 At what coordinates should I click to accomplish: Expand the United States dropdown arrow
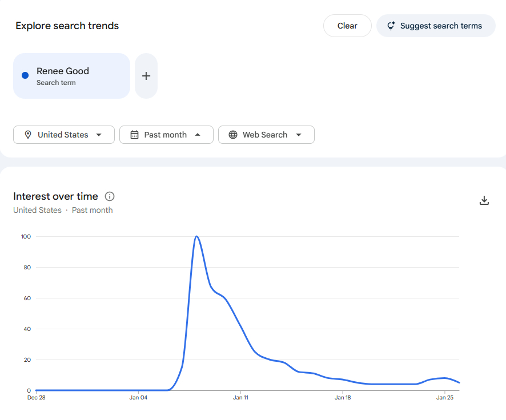[99, 135]
